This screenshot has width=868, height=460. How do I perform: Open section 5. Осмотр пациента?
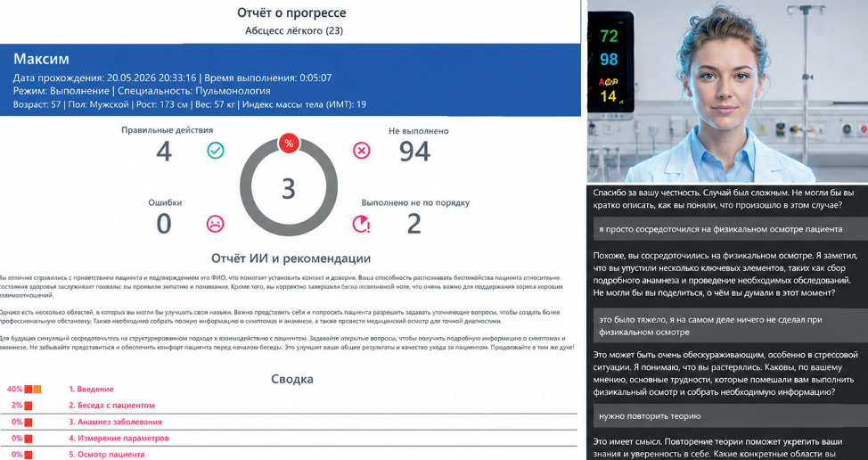click(x=106, y=455)
